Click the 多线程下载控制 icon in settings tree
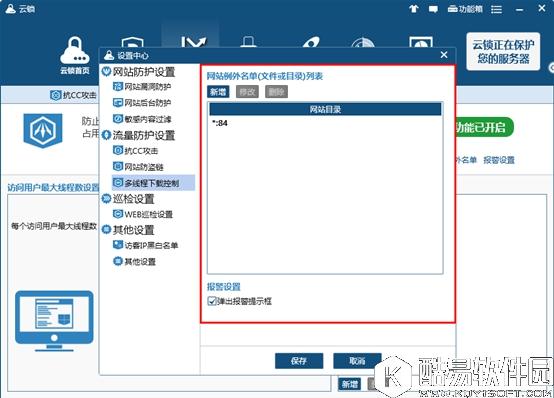 coord(118,183)
